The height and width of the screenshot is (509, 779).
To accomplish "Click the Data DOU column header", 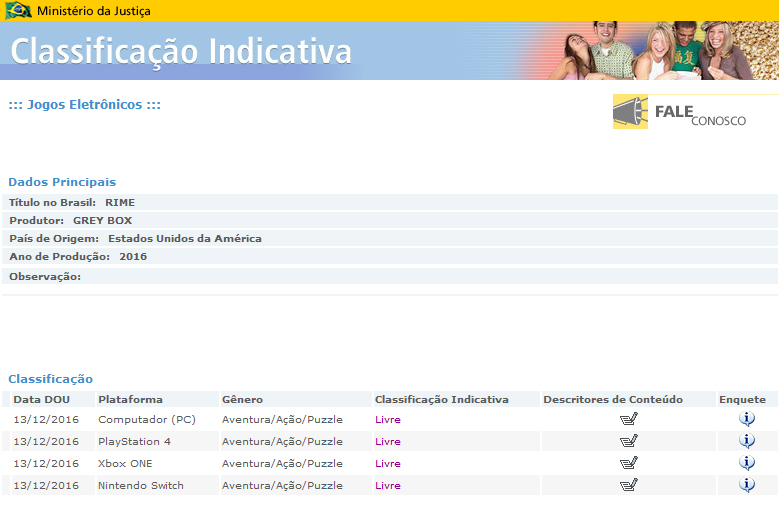I will point(42,399).
